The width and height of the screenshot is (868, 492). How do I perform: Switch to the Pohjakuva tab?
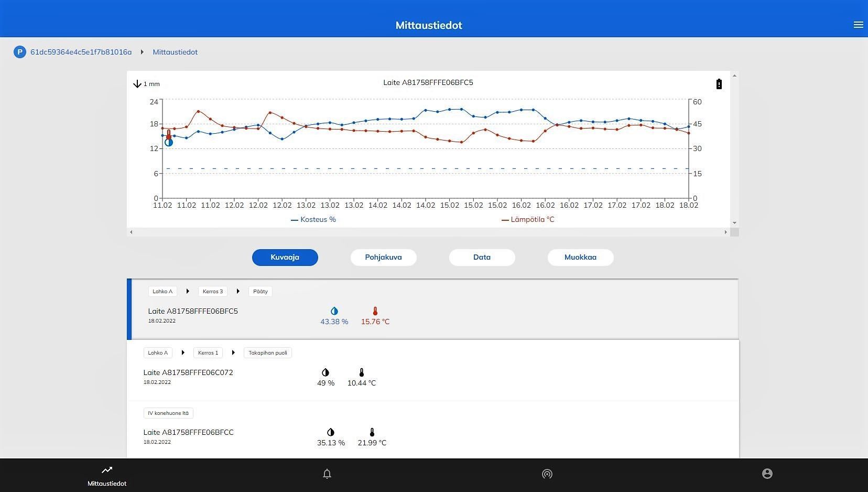pyautogui.click(x=384, y=258)
